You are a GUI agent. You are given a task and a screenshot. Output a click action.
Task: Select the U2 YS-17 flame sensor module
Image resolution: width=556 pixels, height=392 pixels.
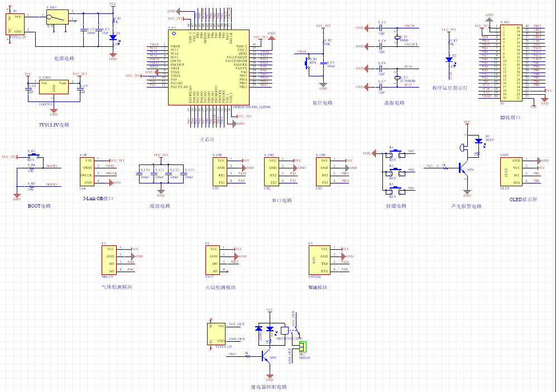(213, 260)
